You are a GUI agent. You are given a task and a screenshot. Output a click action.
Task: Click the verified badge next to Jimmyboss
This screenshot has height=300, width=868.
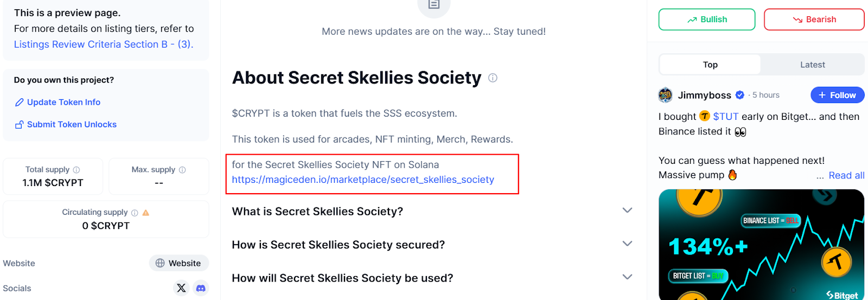click(x=740, y=95)
